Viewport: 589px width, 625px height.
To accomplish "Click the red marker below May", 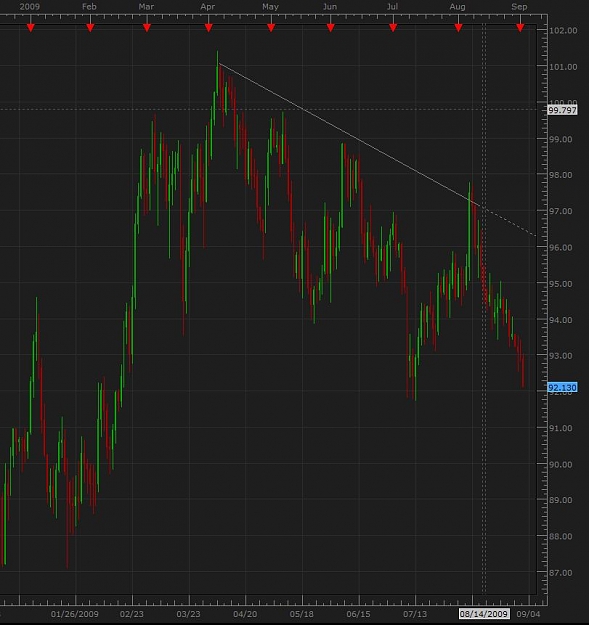I will [271, 28].
